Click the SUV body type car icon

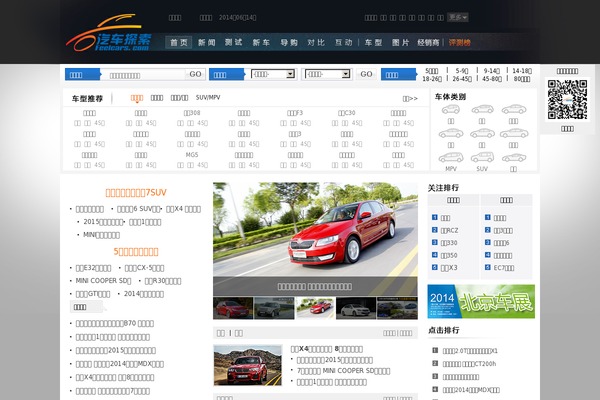point(482,157)
